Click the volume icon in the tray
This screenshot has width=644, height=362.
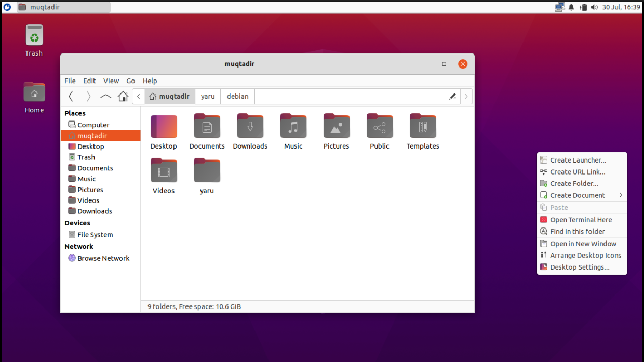pyautogui.click(x=595, y=7)
